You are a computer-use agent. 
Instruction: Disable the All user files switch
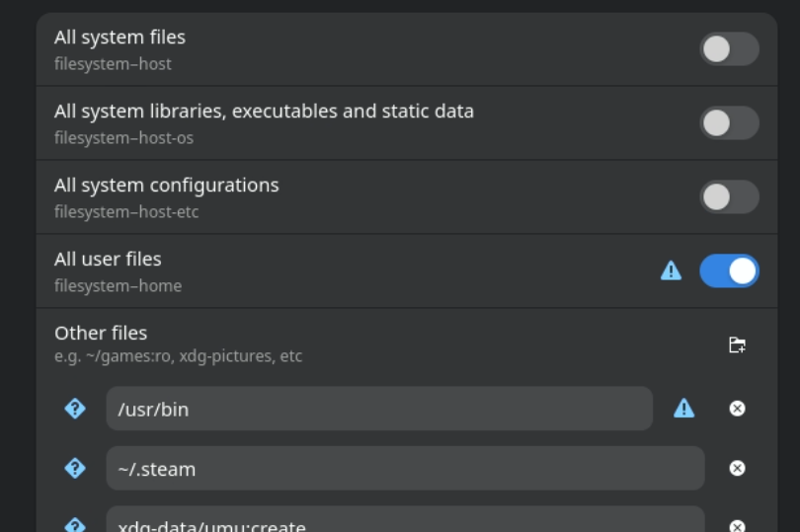729,270
